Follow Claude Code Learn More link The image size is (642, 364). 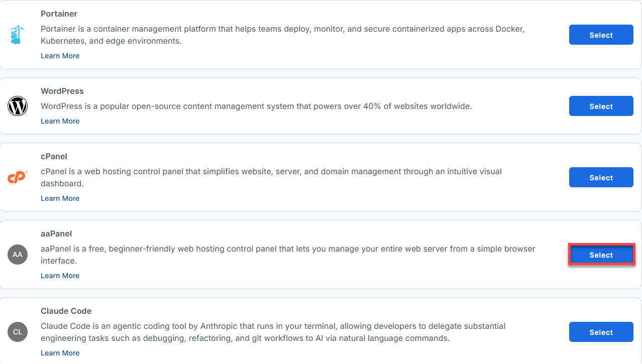60,353
